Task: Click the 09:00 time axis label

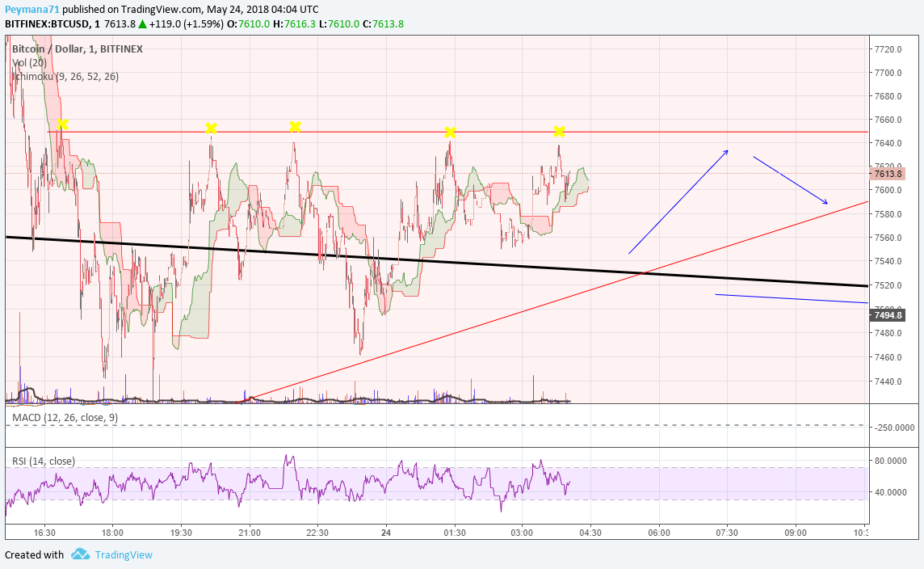Action: [795, 533]
